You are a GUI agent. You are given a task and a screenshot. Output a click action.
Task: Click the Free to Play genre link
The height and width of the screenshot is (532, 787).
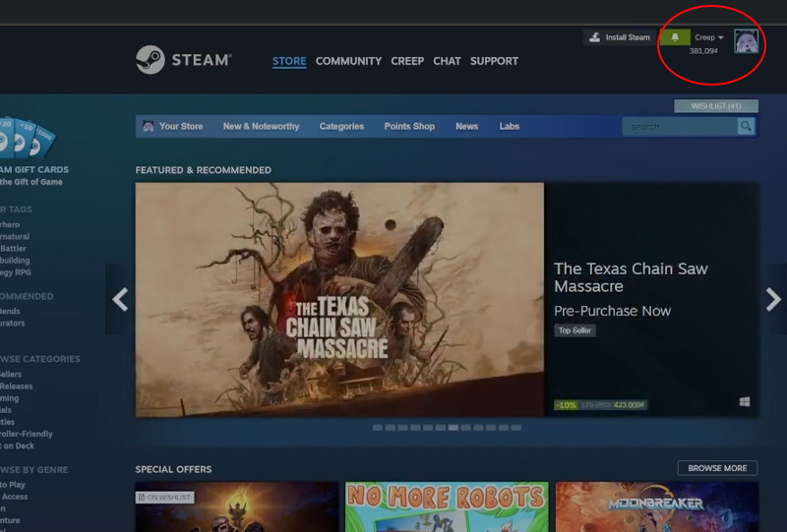(x=13, y=485)
